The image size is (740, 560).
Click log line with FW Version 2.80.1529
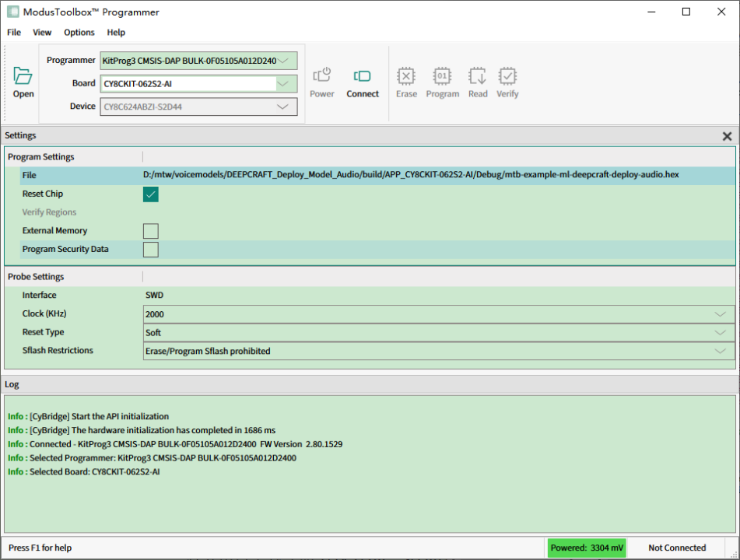coord(175,444)
